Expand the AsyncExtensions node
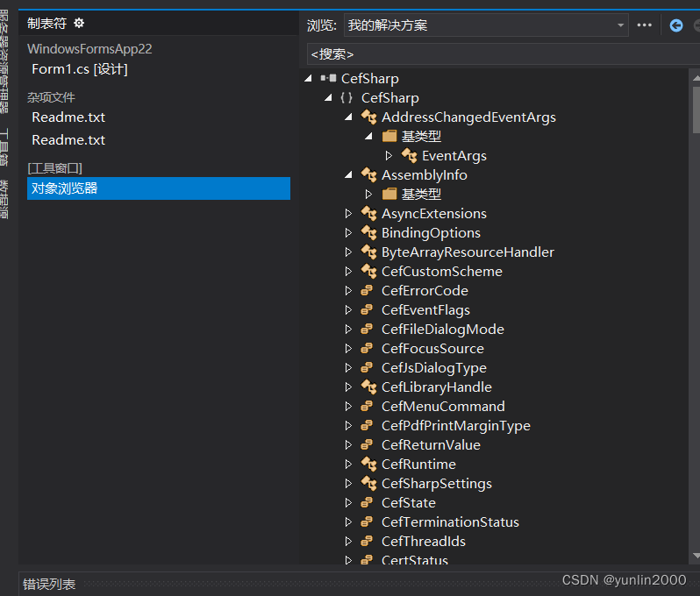This screenshot has height=596, width=700. tap(348, 213)
